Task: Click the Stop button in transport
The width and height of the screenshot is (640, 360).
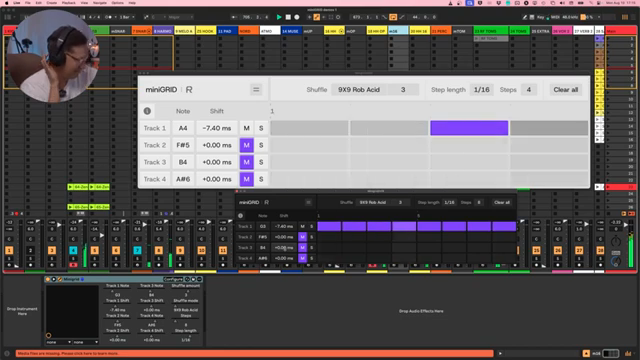Action: coord(288,17)
